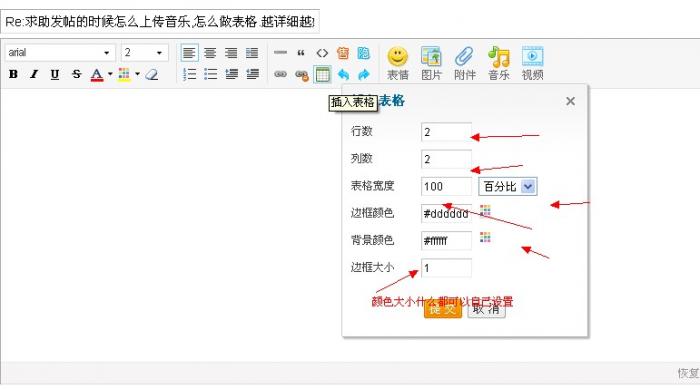Click the redo arrow icon
Viewport: 700px width, 389px height.
coord(364,74)
